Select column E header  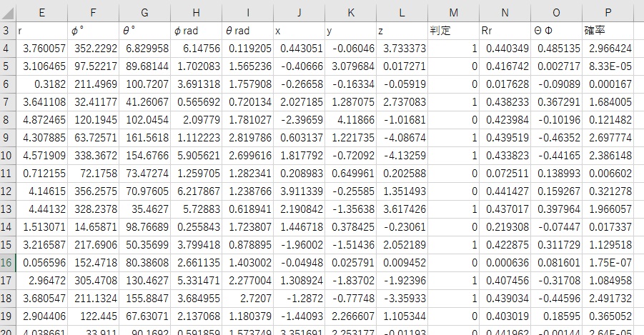point(42,11)
